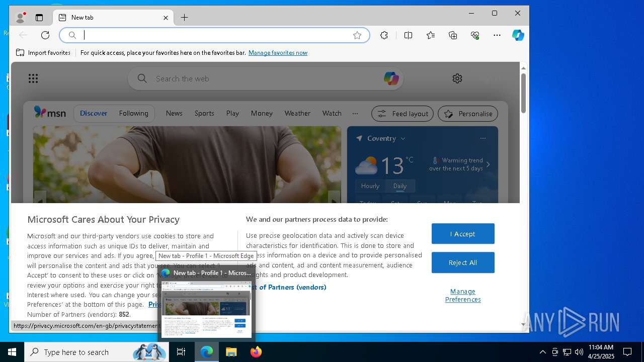Open weather card more options
The width and height of the screenshot is (644, 362).
point(483,138)
